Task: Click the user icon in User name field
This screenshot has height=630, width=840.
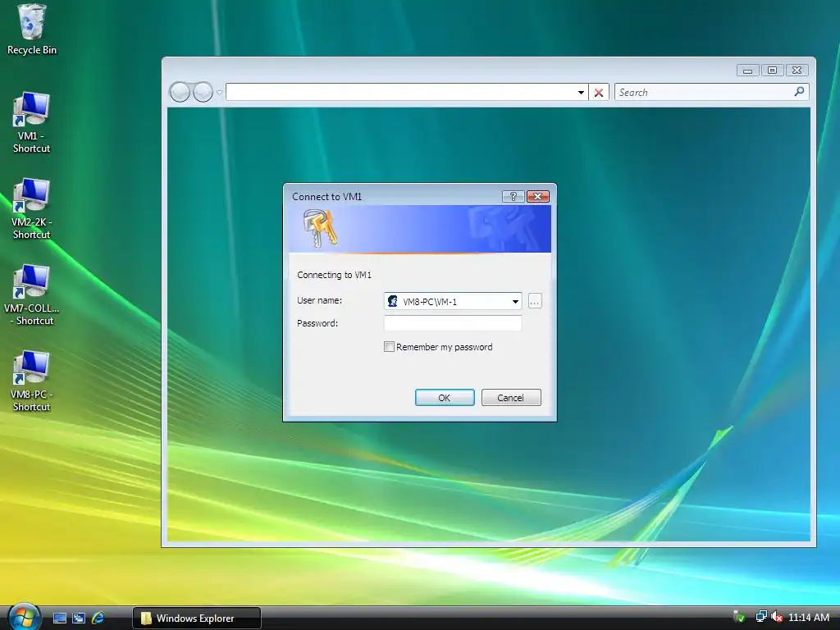Action: (393, 301)
